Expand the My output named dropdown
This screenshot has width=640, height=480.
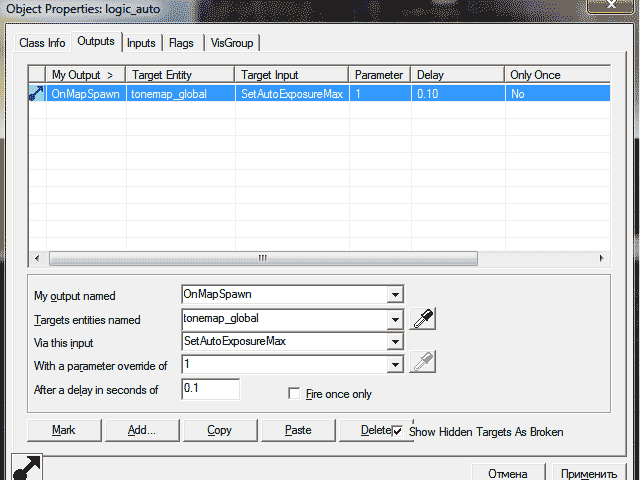point(395,295)
